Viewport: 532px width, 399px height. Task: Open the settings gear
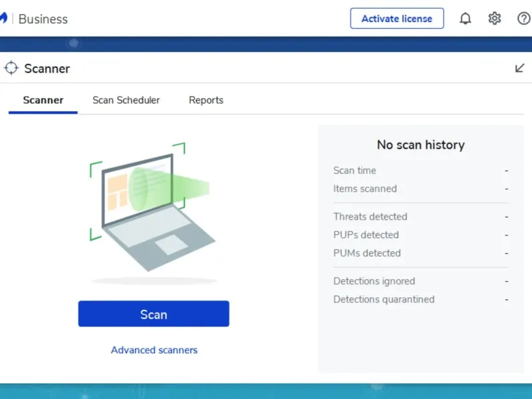494,19
